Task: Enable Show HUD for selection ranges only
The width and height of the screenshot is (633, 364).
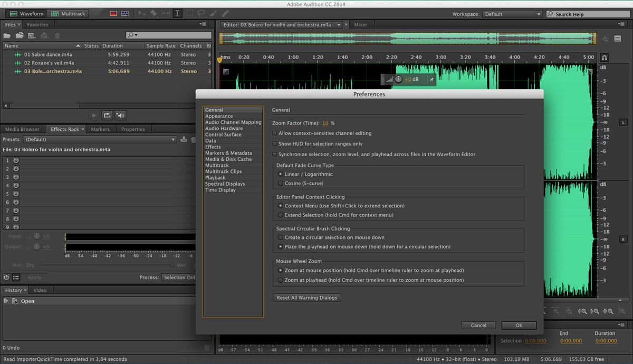Action: 274,143
